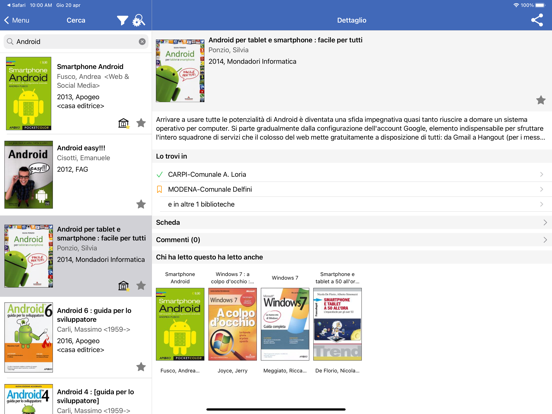Click 'Meggiato, Ricca...' author label
This screenshot has height=414, width=552.
tap(285, 371)
